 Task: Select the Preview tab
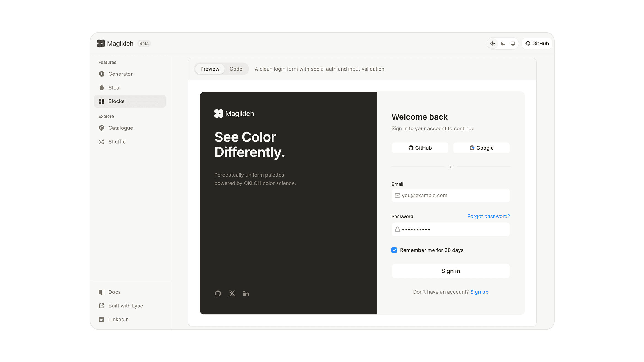(x=210, y=69)
